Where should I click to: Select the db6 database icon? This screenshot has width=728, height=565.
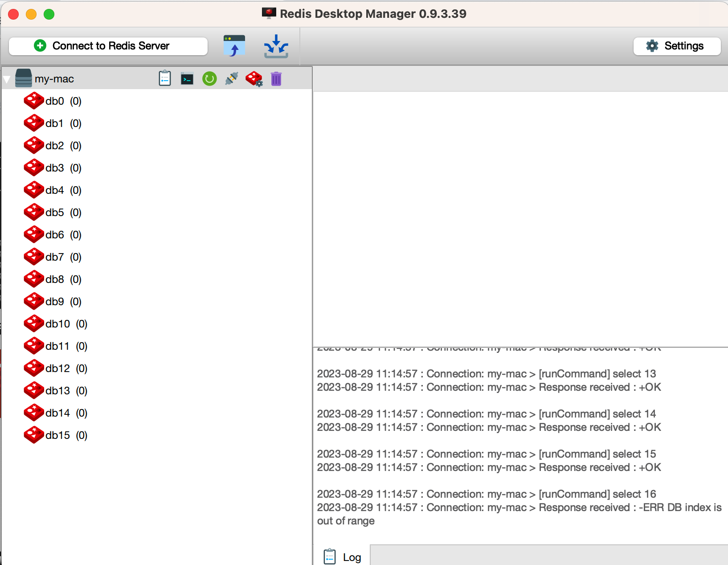click(34, 234)
